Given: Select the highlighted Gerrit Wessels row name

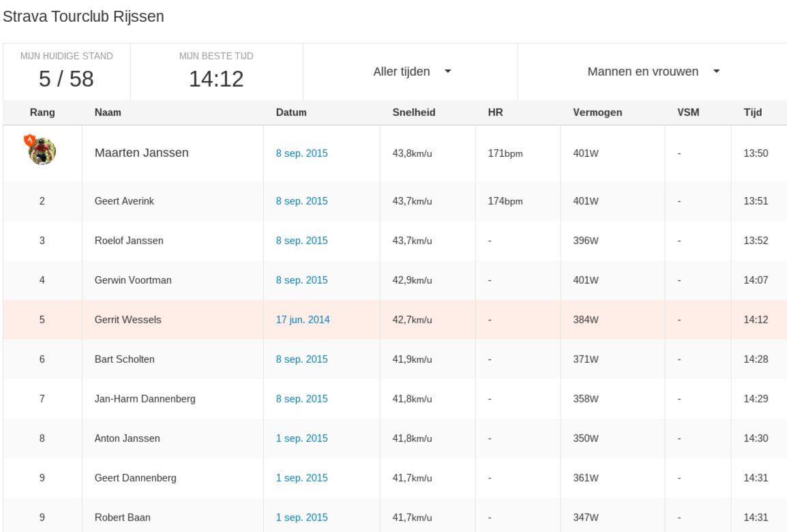Looking at the screenshot, I should pos(128,319).
